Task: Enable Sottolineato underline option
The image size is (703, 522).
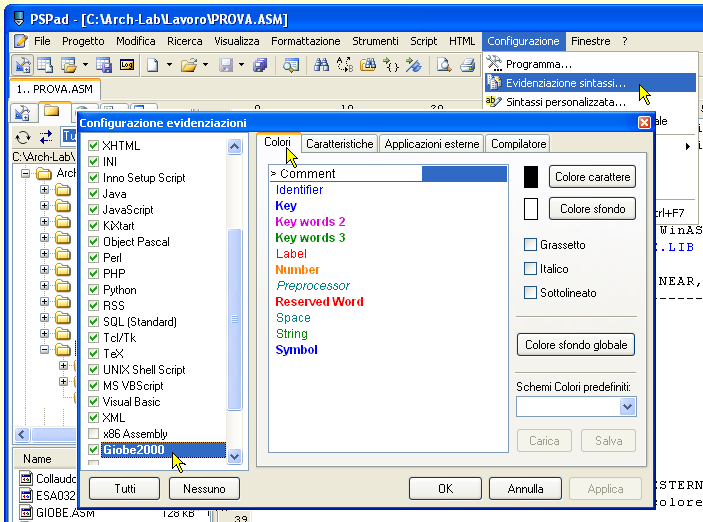Action: [x=530, y=293]
